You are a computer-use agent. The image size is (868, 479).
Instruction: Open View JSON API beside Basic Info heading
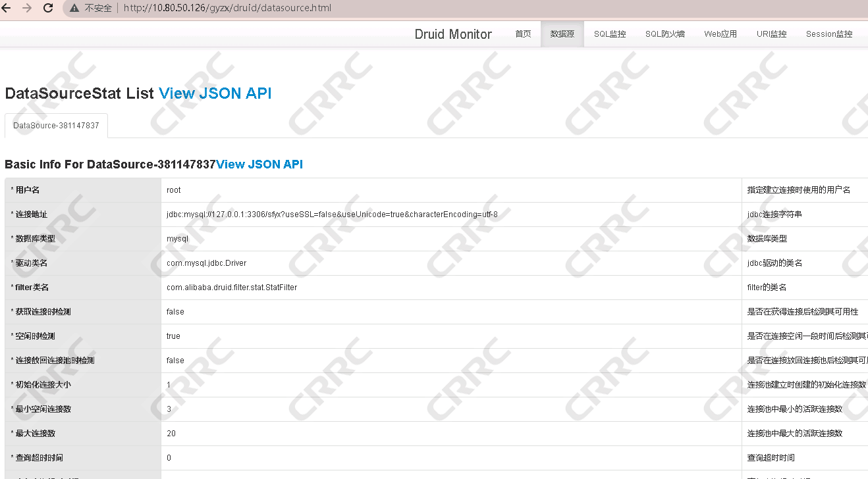[x=259, y=164]
